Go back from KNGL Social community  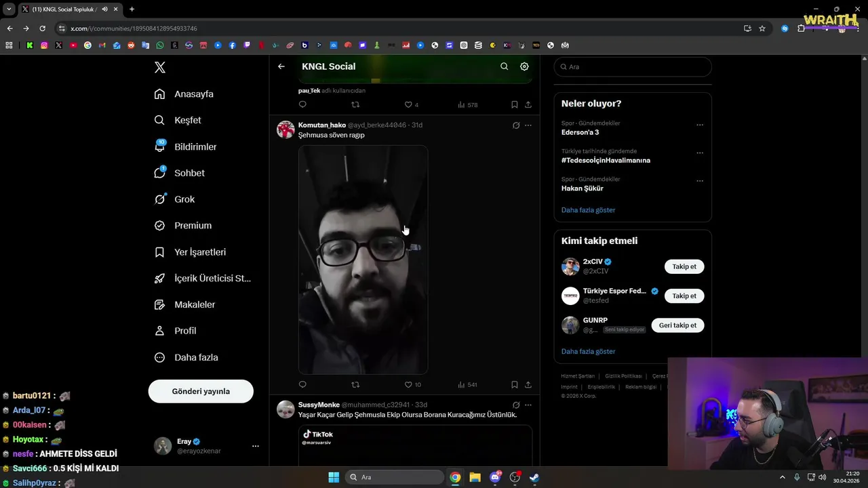[x=281, y=66]
